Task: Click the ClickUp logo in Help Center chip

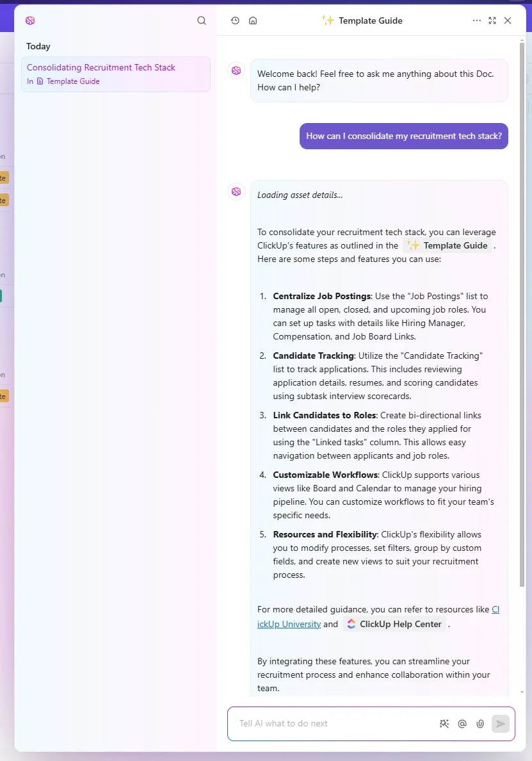Action: point(351,624)
